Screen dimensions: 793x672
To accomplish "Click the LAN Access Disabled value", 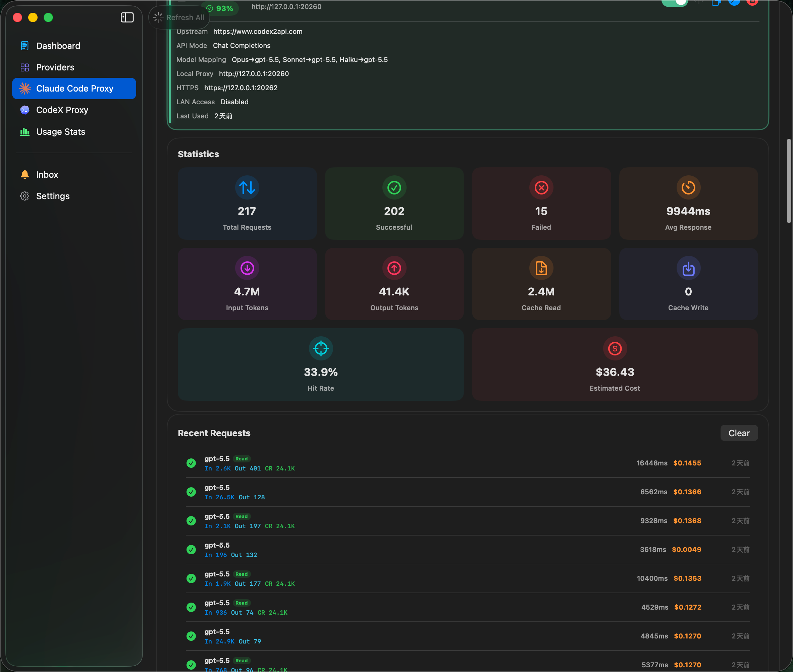I will coord(234,102).
